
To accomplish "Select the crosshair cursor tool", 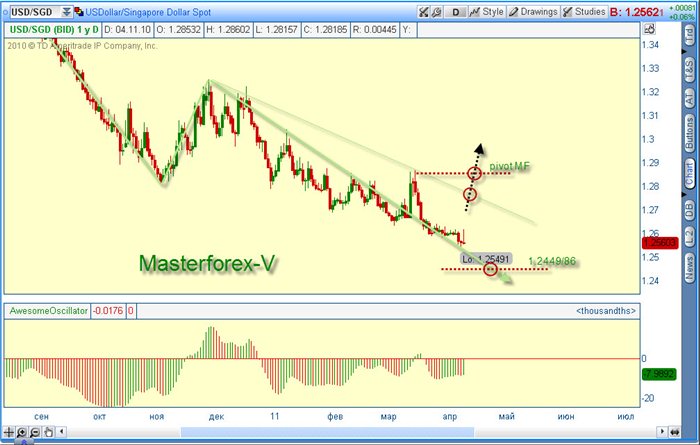I will point(8,432).
